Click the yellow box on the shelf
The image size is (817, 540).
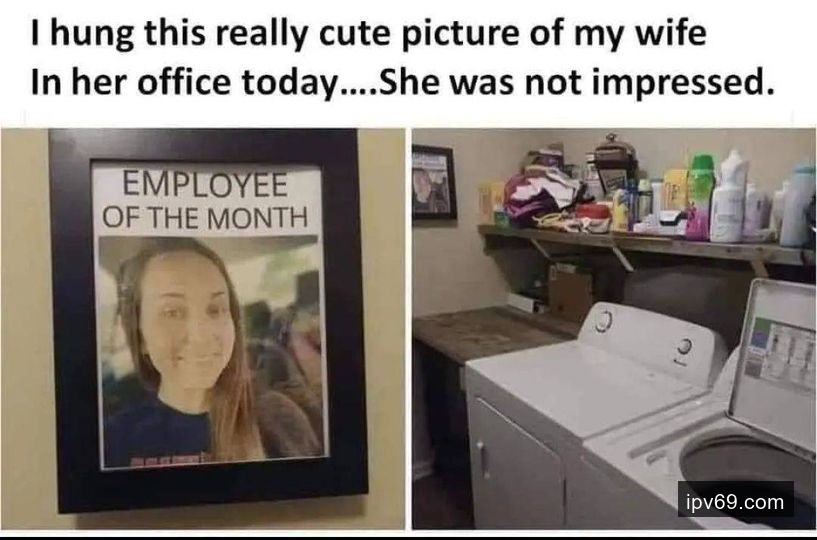click(x=676, y=189)
